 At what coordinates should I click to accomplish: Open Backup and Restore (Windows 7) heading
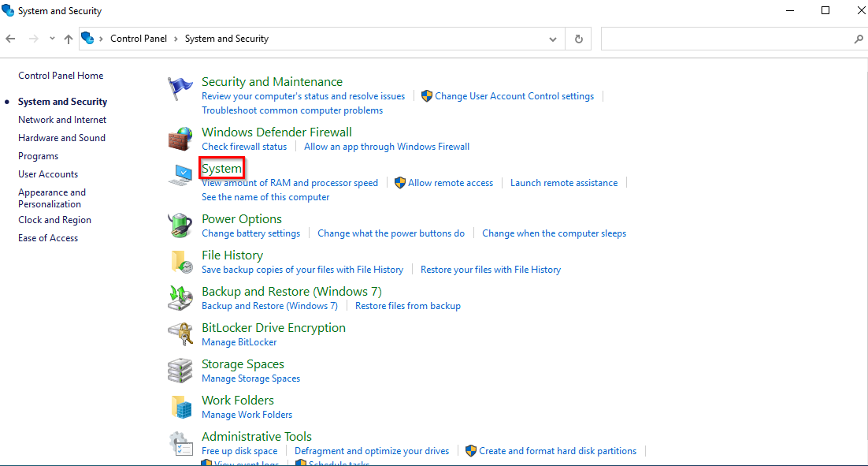pos(291,292)
